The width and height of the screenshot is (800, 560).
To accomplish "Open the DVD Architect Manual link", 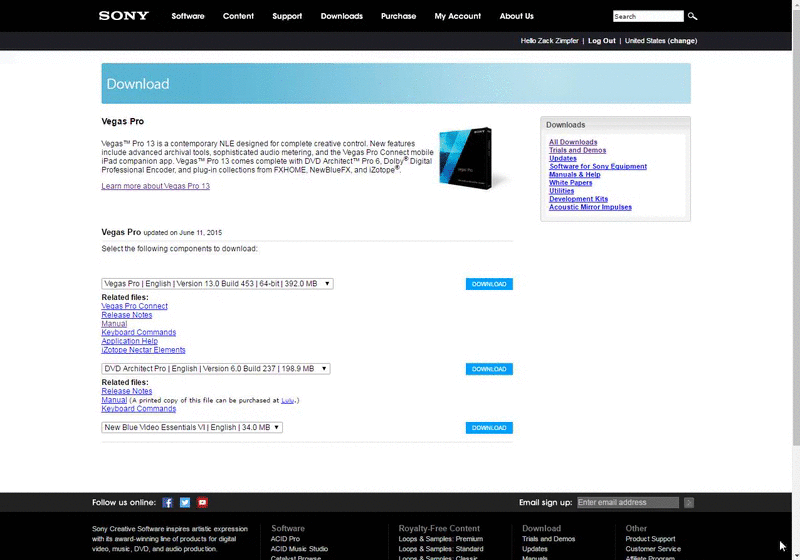I will (x=114, y=400).
